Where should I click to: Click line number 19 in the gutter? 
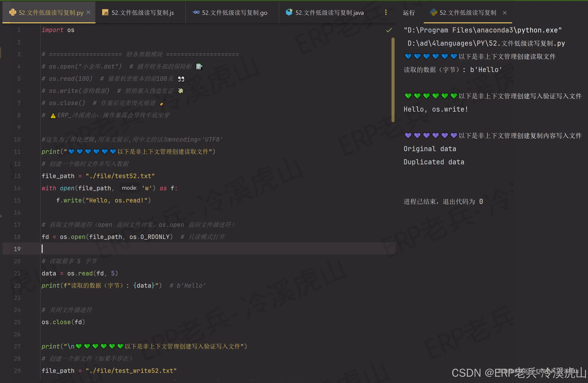[x=17, y=249]
